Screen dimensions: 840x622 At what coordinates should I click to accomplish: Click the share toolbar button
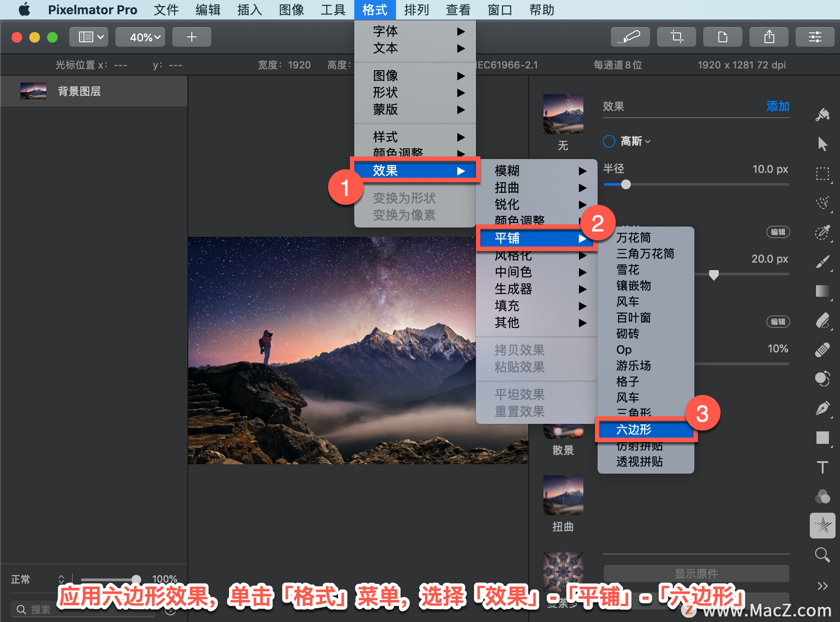click(769, 37)
